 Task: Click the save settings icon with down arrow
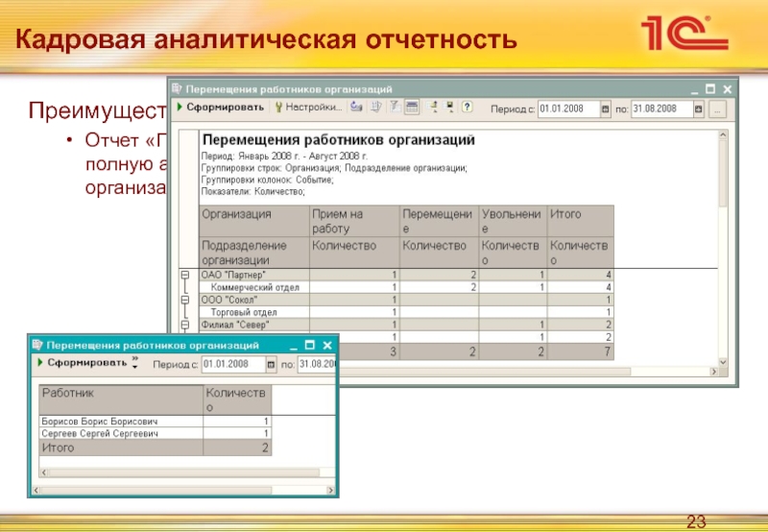pyautogui.click(x=449, y=107)
